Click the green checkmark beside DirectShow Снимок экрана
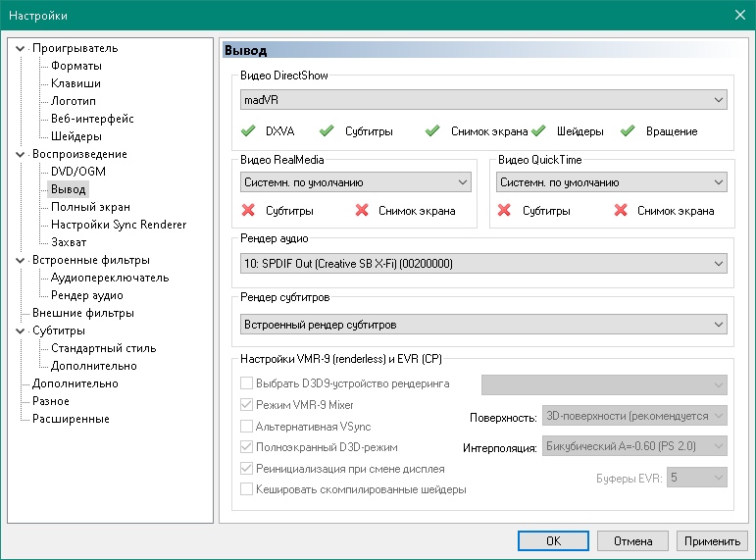The height and width of the screenshot is (560, 756). tap(432, 130)
